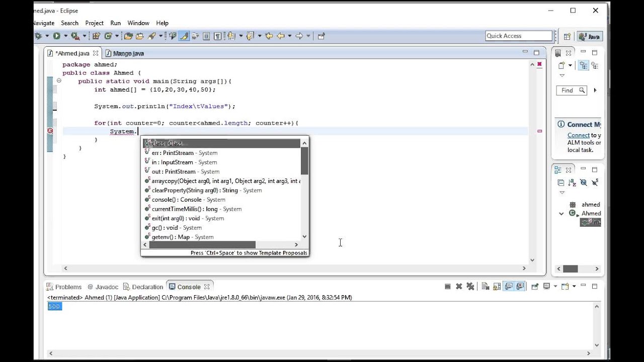Run the program with green play icon
Screen dimensions: 644x362
pos(57,36)
